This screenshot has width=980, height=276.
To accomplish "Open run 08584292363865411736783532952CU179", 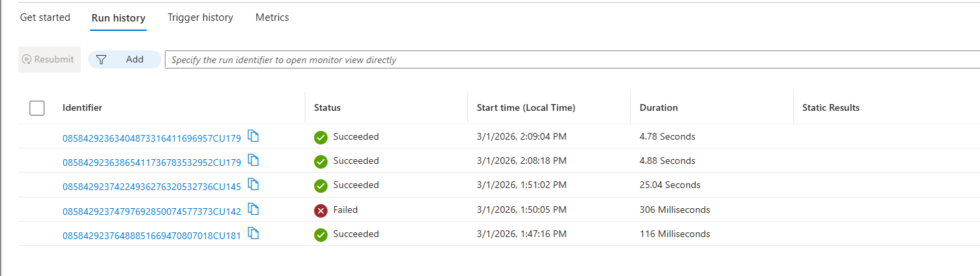I will (151, 162).
